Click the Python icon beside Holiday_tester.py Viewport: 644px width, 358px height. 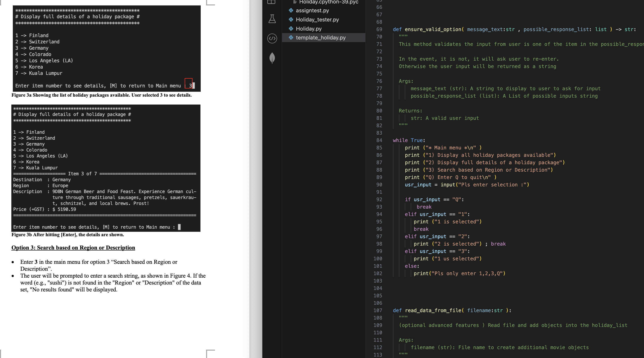(291, 19)
